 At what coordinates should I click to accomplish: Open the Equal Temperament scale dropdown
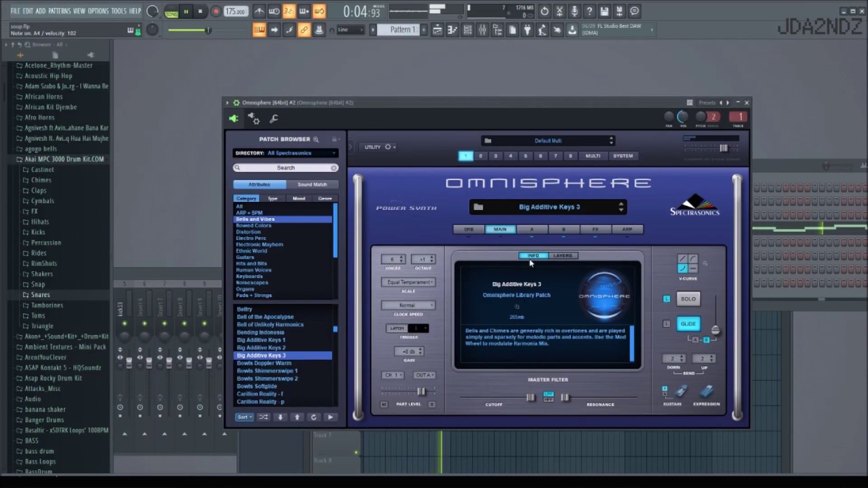408,282
